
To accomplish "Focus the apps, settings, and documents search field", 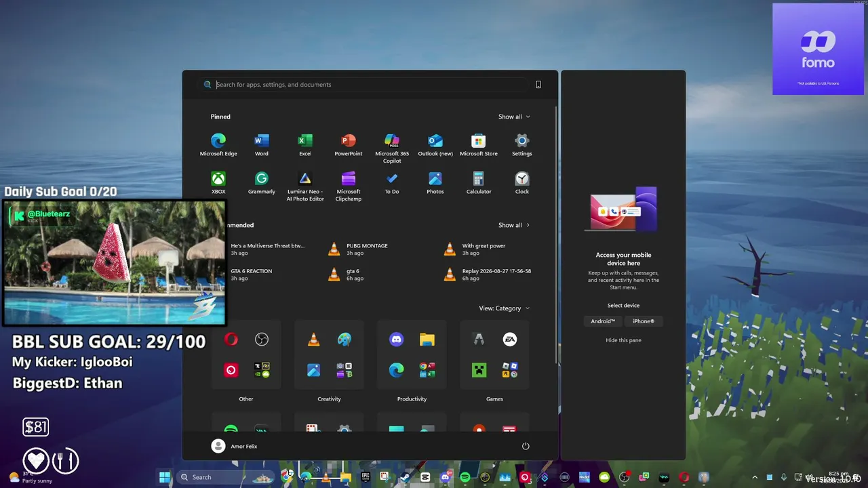I will (x=364, y=85).
